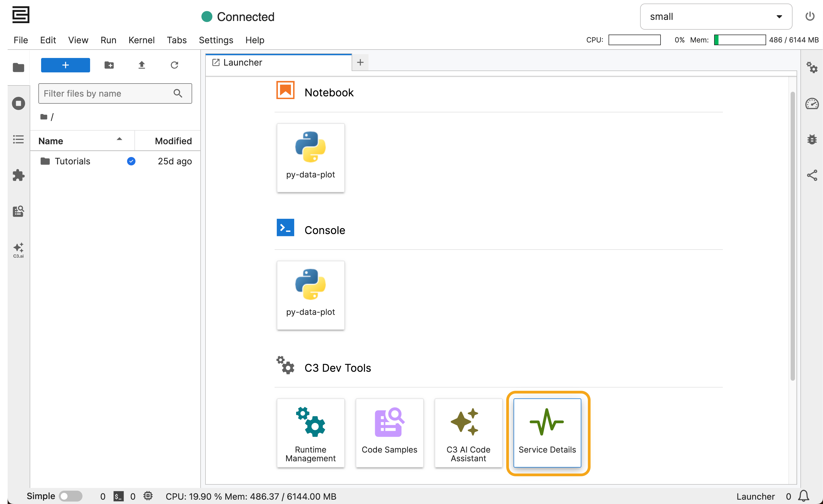Viewport: 823px width, 504px height.
Task: Reverse sort order on the Name column
Action: coord(119,139)
